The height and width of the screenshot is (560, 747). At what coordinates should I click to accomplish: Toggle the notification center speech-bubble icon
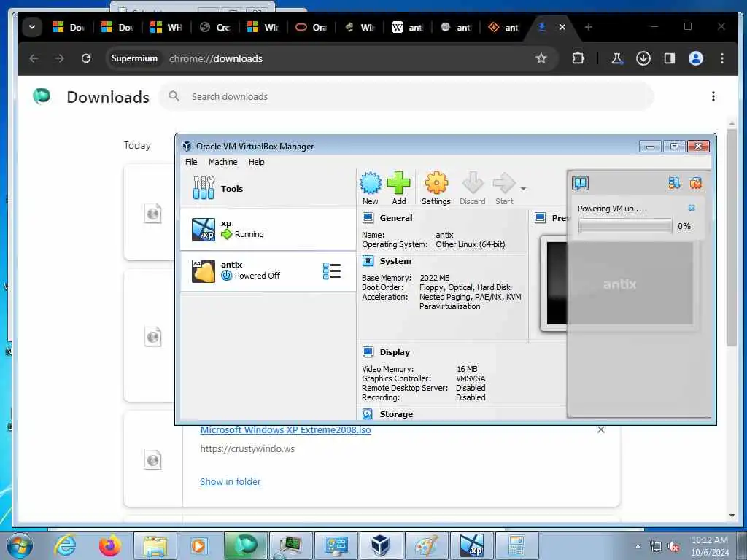(580, 183)
